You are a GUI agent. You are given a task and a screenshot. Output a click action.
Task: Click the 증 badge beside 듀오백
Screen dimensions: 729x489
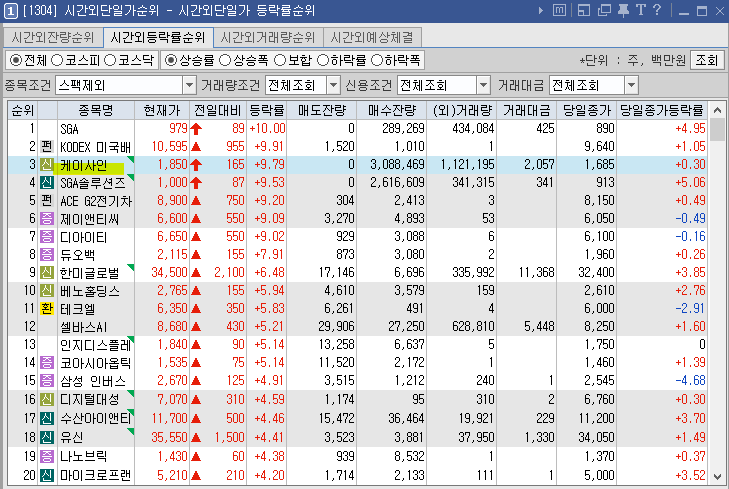coord(46,254)
